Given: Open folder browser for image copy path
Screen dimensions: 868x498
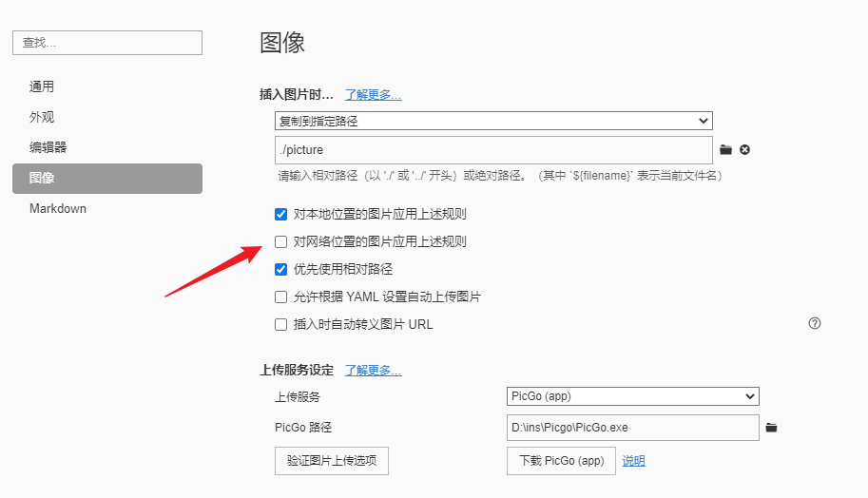Looking at the screenshot, I should tap(725, 150).
